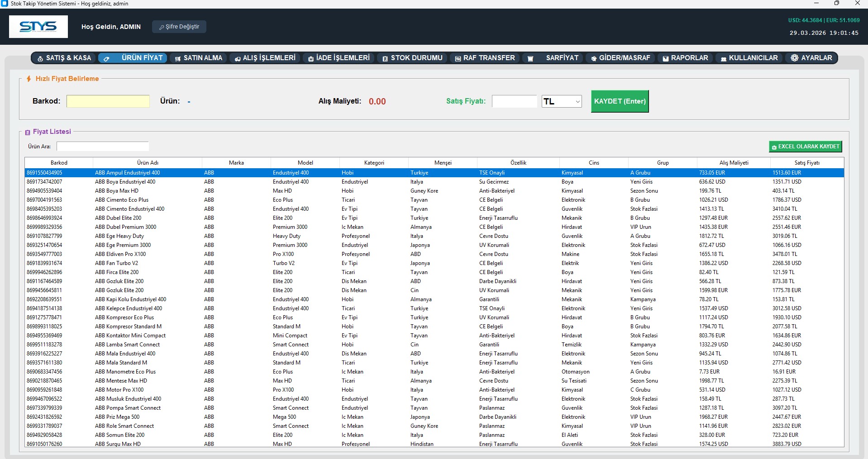Open İADE İŞLEMLERİ tab
This screenshot has height=459, width=868.
tap(339, 58)
